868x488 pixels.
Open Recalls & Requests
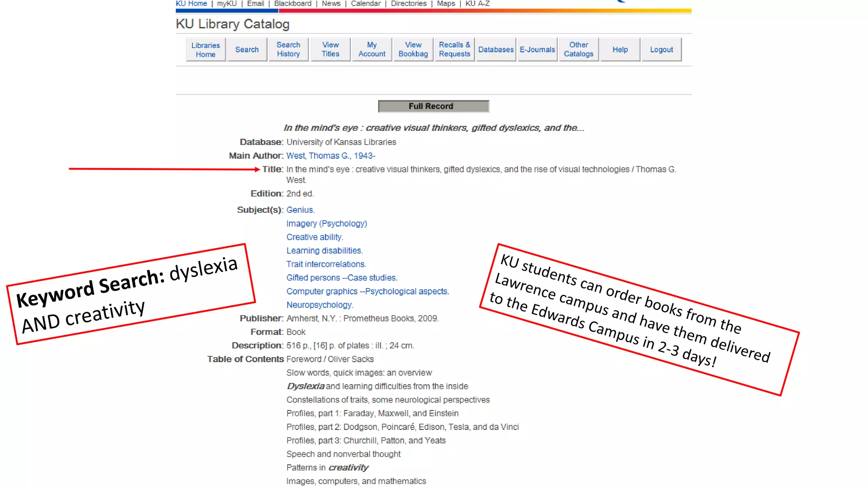[x=454, y=50]
